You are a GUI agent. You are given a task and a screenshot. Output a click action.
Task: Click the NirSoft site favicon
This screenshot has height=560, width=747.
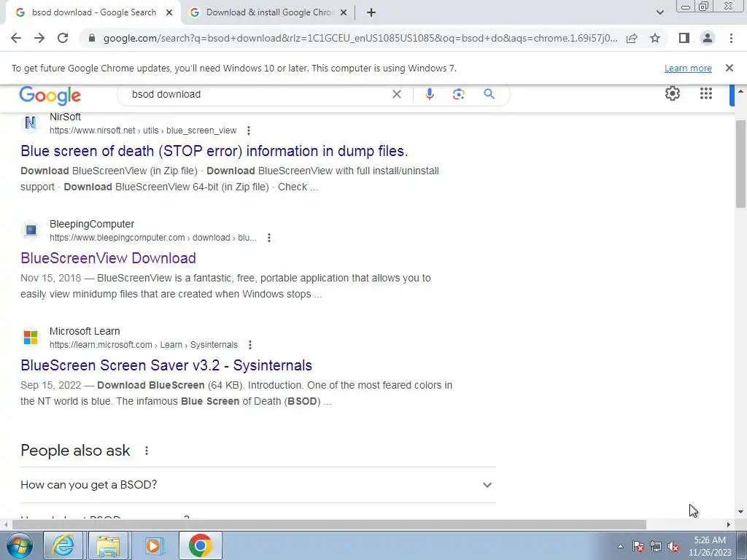tap(31, 123)
